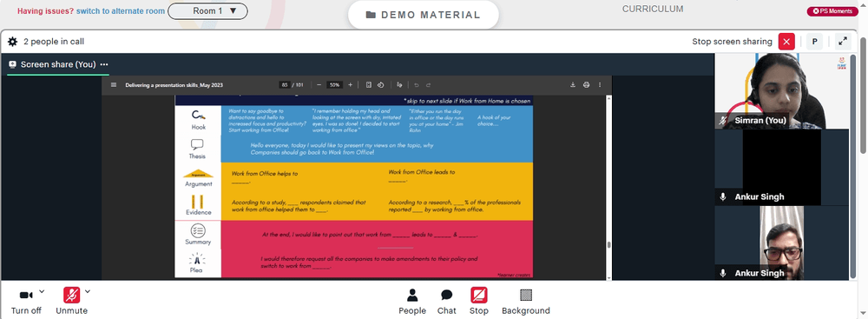This screenshot has width=868, height=319.
Task: Expand microphone options chevron
Action: [87, 291]
